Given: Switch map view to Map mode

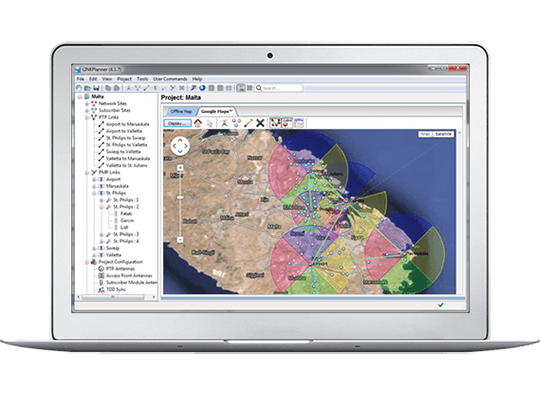Looking at the screenshot, I should tap(426, 134).
